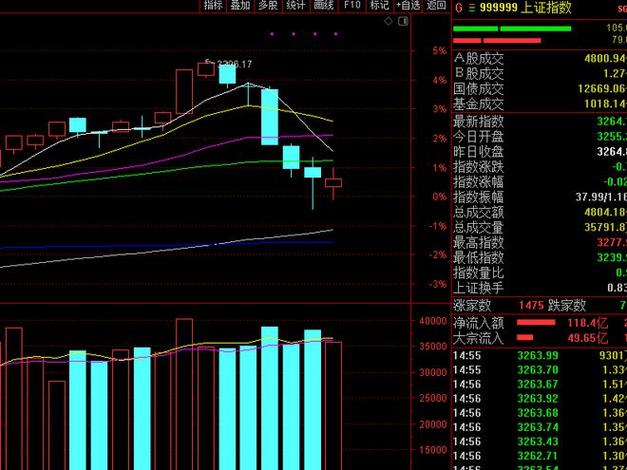
Task: Click the 最新指数 row label
Action: tap(478, 121)
